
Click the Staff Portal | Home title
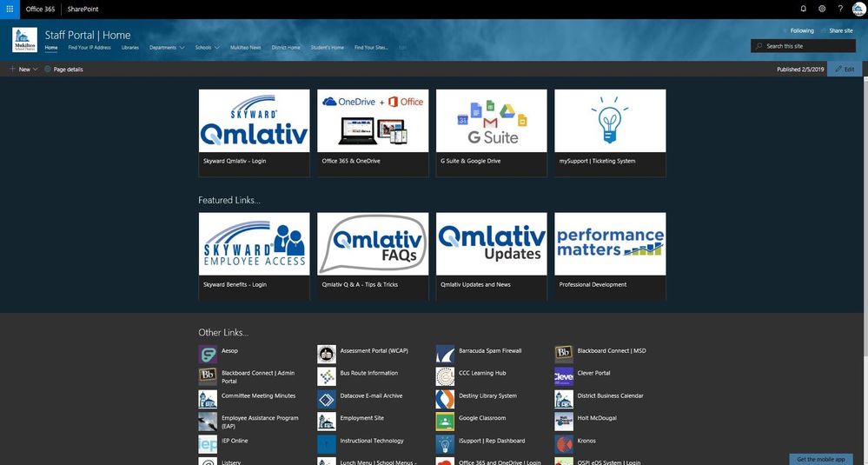[88, 35]
